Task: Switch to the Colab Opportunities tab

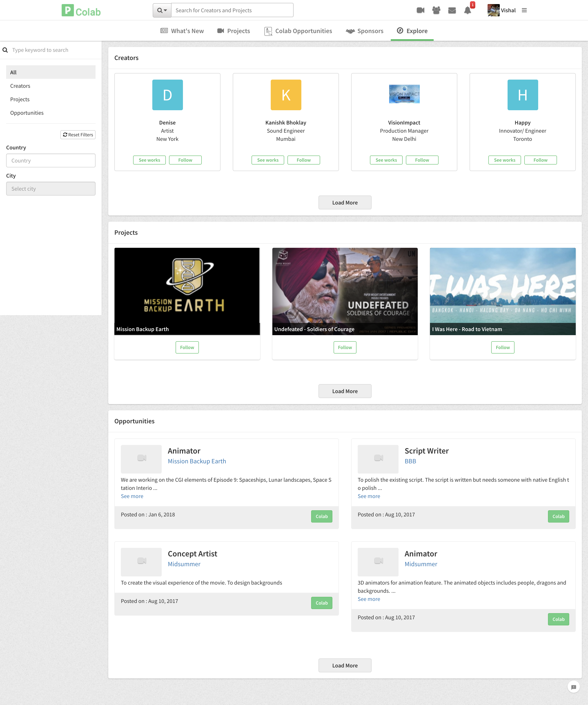Action: (298, 31)
